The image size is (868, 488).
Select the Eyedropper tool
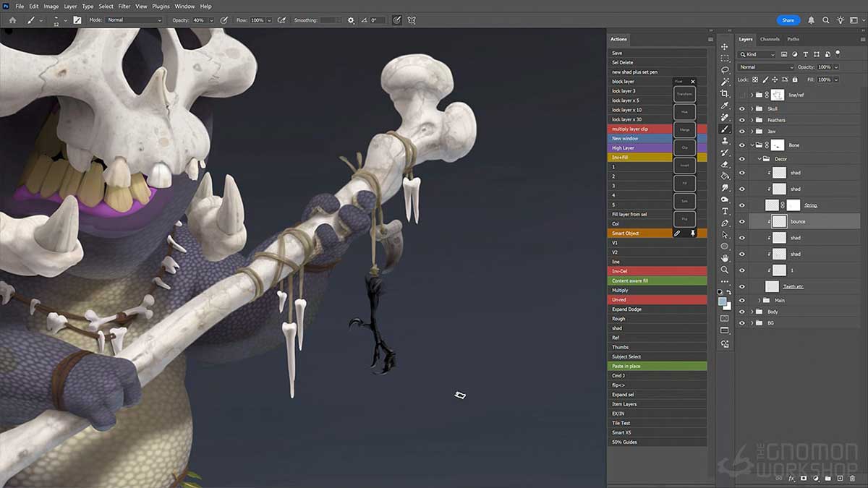[x=726, y=106]
